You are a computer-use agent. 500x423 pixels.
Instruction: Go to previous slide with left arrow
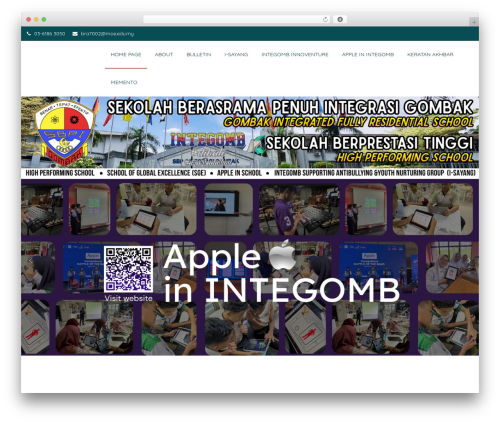click(30, 260)
